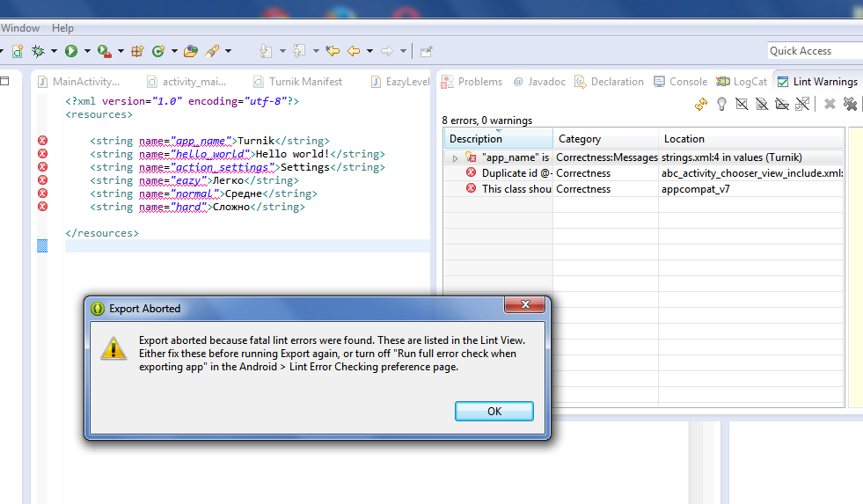The image size is (863, 504).
Task: Open the Problems view tab
Action: tap(472, 82)
